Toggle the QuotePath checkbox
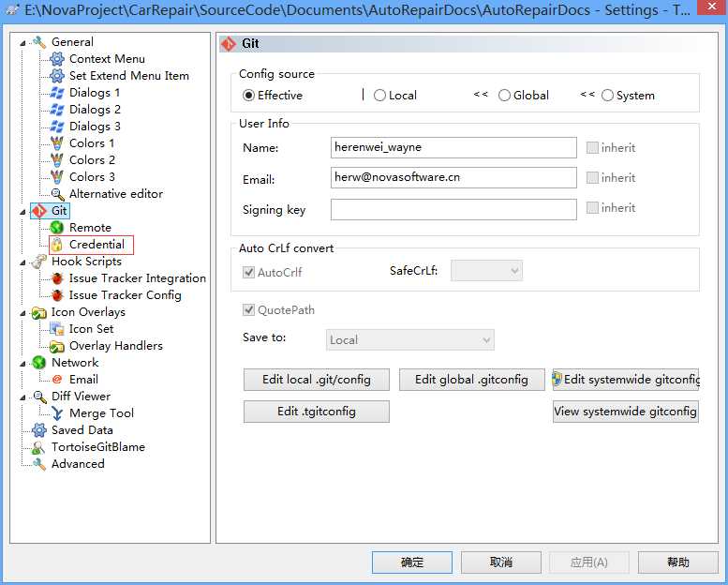This screenshot has width=728, height=585. 249,310
